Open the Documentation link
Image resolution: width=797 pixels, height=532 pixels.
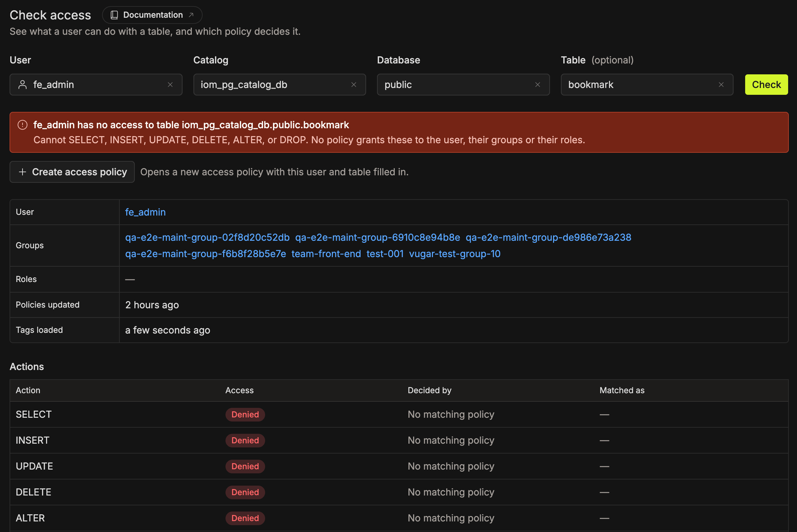[x=152, y=15]
